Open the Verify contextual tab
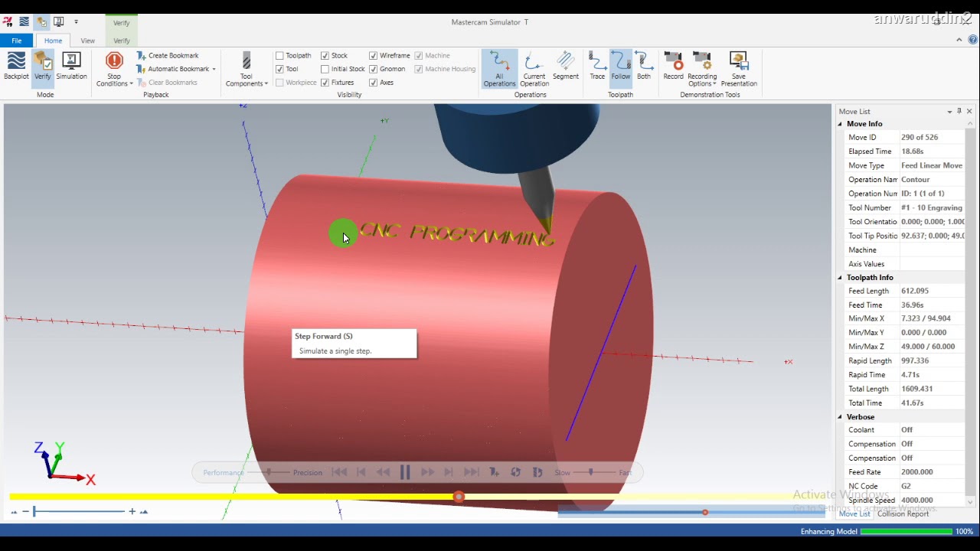The width and height of the screenshot is (980, 551). 122,41
